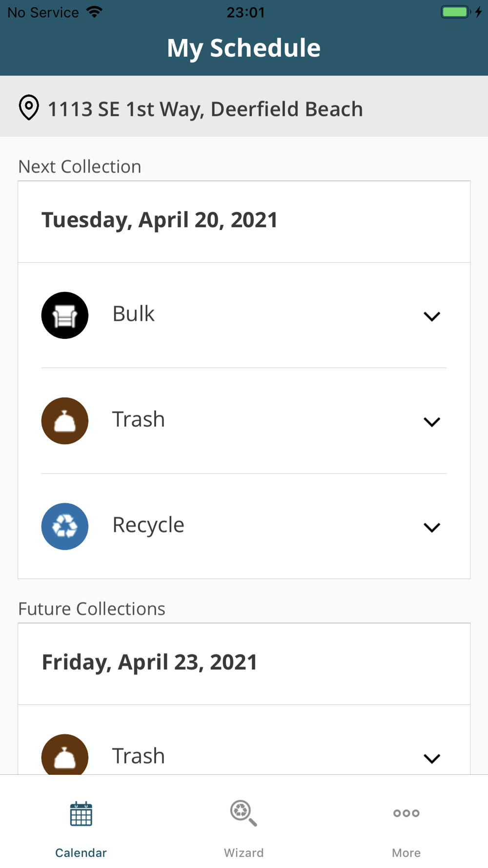Tap the blue Recycle icon
This screenshot has width=488, height=868.
(x=65, y=526)
